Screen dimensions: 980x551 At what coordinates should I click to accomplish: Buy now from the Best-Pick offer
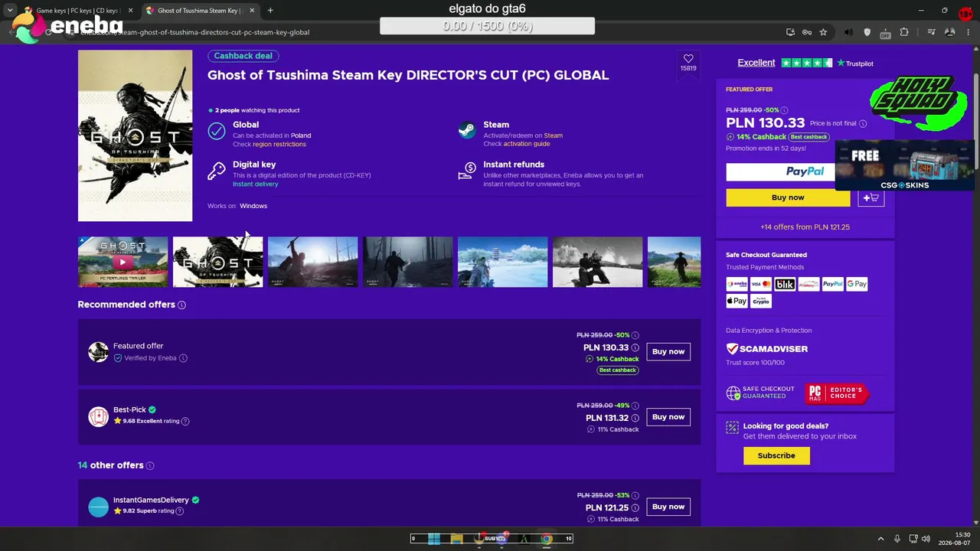click(668, 417)
